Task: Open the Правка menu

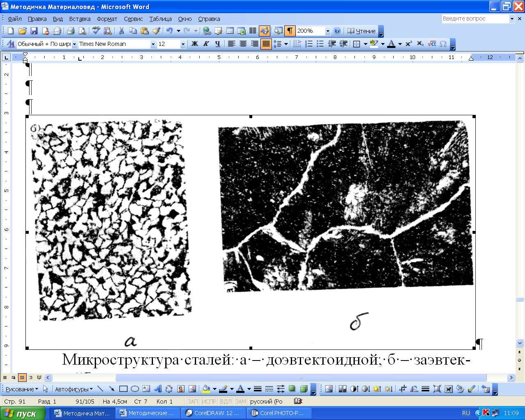Action: point(37,19)
